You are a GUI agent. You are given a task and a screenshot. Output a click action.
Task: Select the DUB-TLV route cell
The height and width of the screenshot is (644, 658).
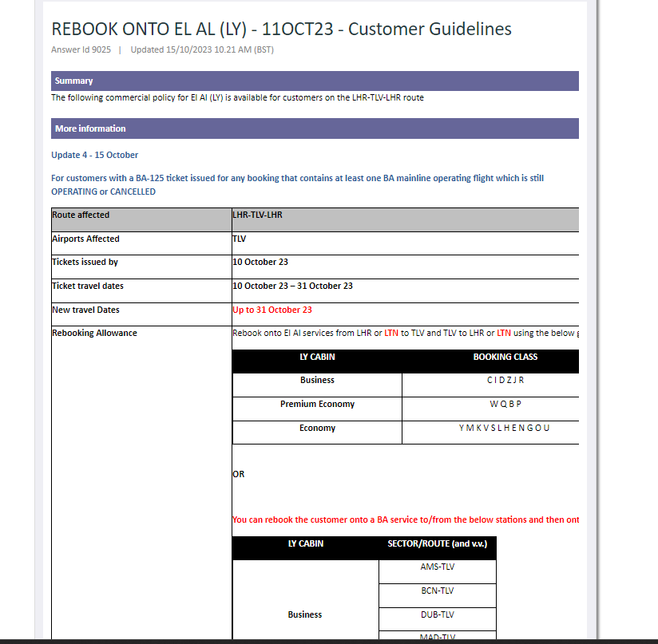(437, 614)
